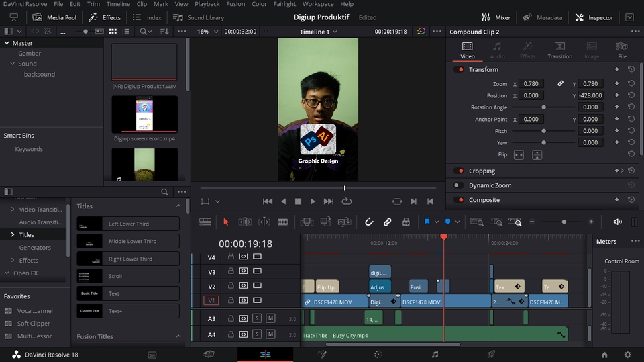Disable video track V3 clip icon
Image resolution: width=644 pixels, height=362 pixels.
coord(257,271)
